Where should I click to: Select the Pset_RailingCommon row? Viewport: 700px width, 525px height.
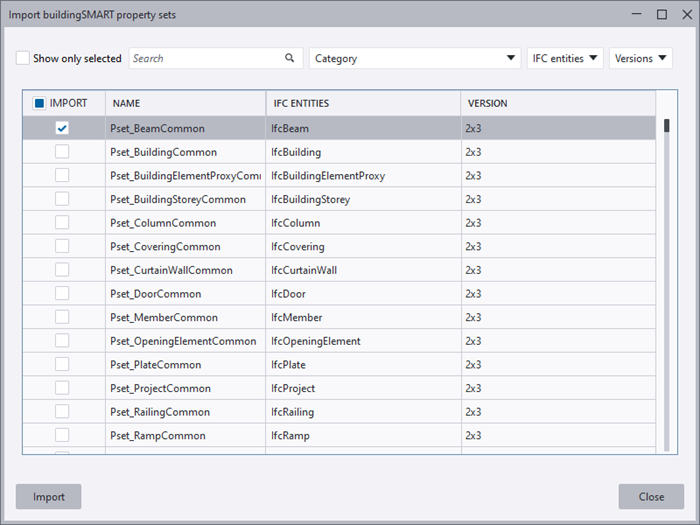click(x=159, y=412)
